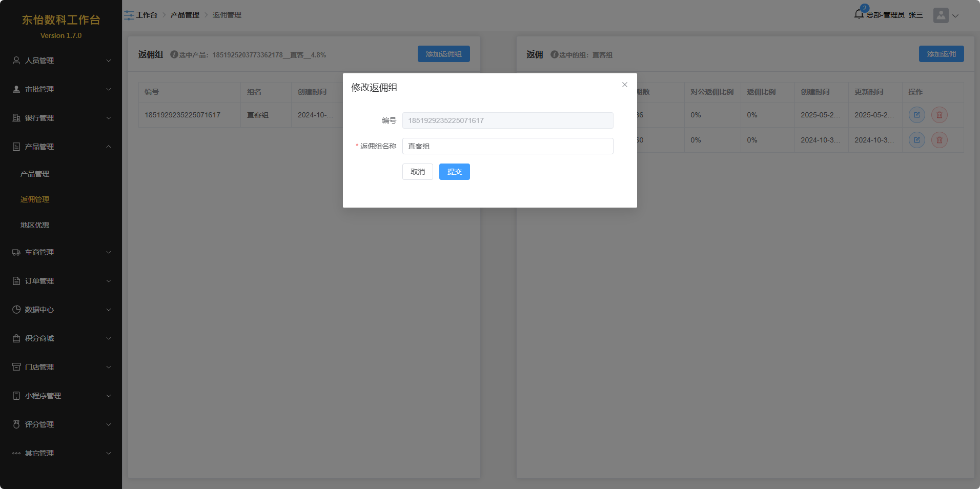The height and width of the screenshot is (489, 980).
Task: Click the user avatar icon
Action: tap(941, 15)
